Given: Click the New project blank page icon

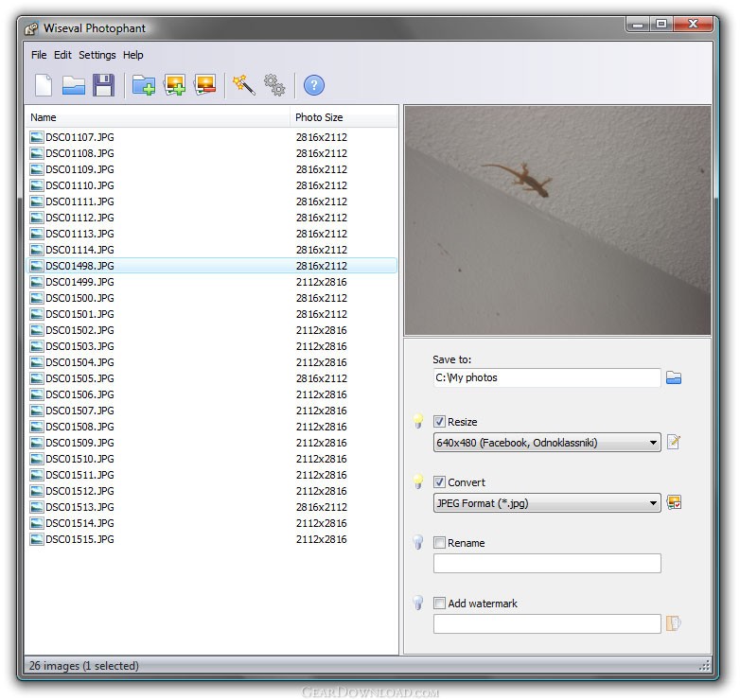Looking at the screenshot, I should coord(44,85).
